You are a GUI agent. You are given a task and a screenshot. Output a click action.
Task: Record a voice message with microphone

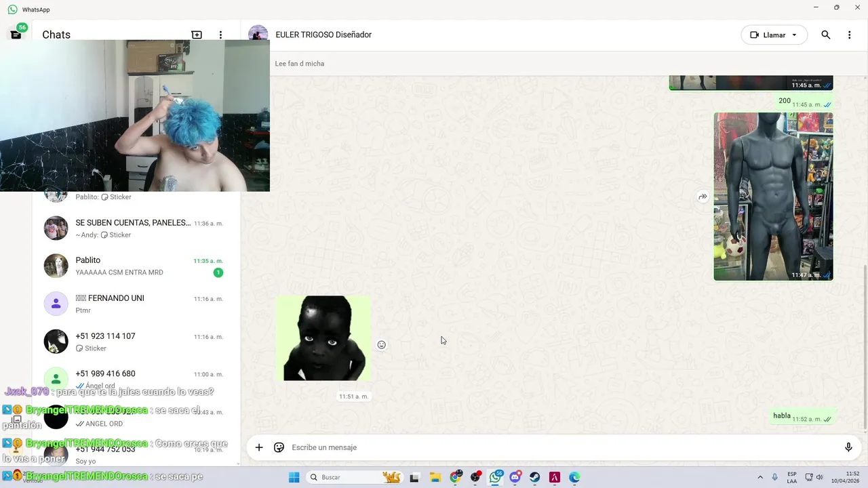[x=848, y=447]
